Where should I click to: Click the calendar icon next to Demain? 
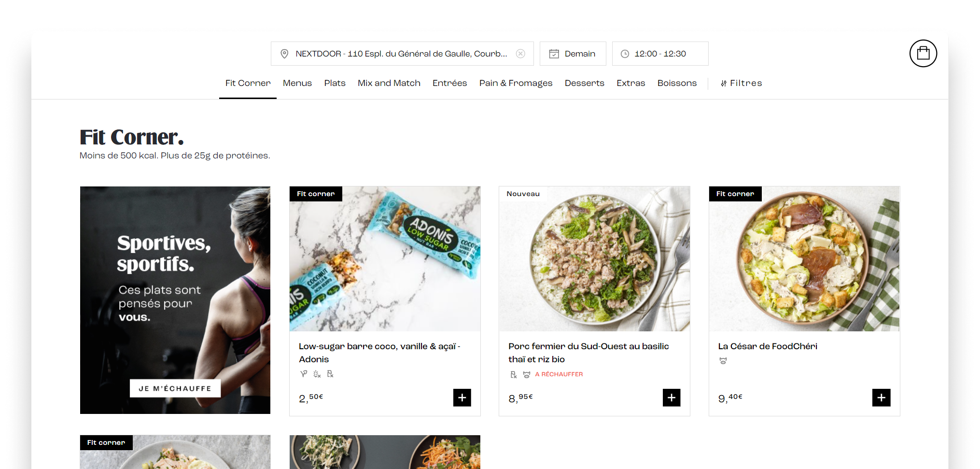click(554, 54)
